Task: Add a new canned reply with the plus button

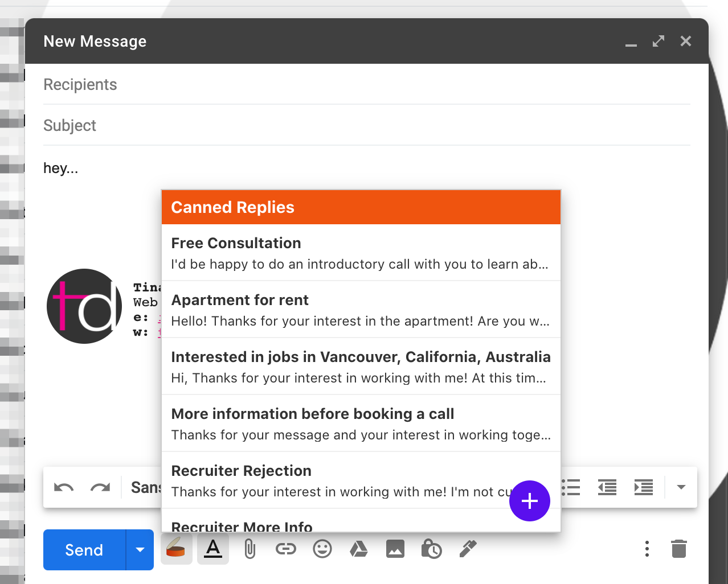Action: (529, 501)
